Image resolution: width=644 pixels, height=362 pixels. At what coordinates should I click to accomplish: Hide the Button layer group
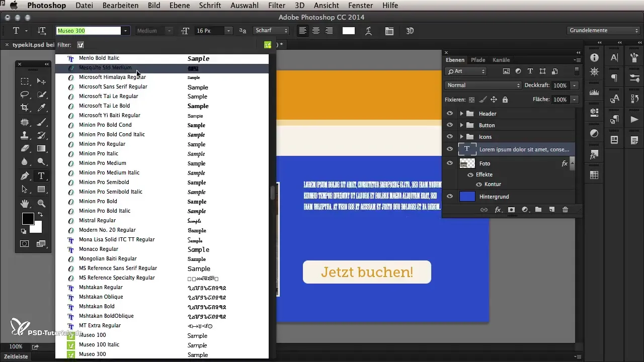[450, 125]
